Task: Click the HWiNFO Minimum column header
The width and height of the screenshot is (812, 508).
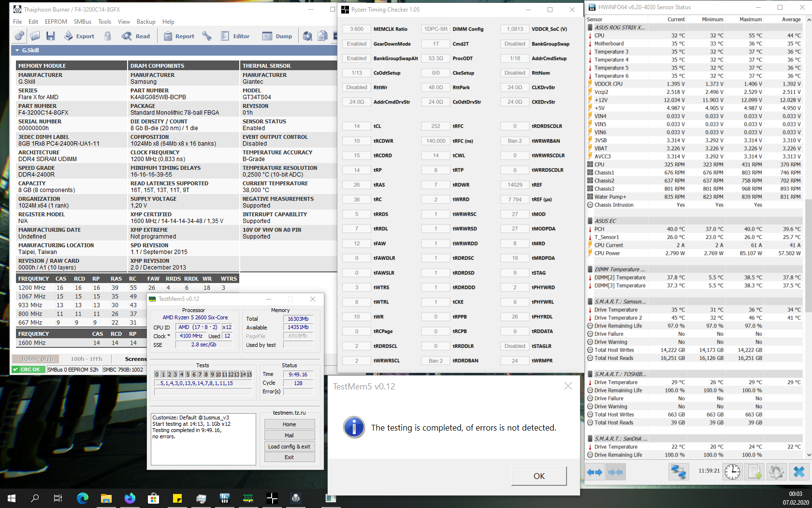Action: (712, 19)
